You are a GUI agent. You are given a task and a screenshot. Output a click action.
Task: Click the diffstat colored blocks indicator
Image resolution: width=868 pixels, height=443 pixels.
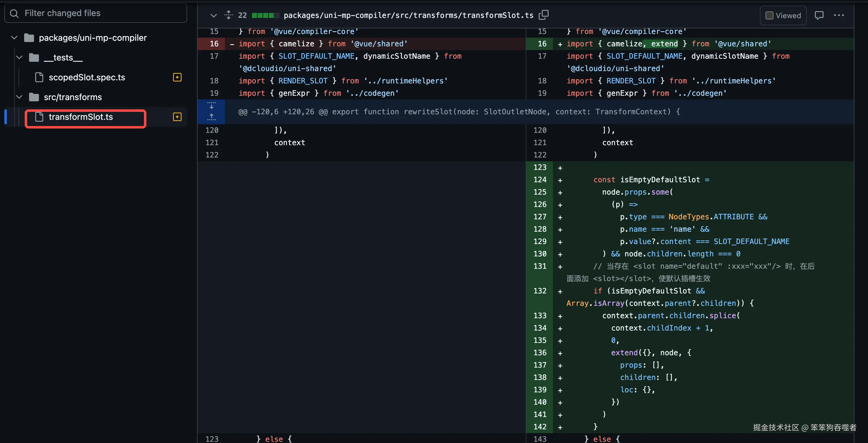pos(265,15)
